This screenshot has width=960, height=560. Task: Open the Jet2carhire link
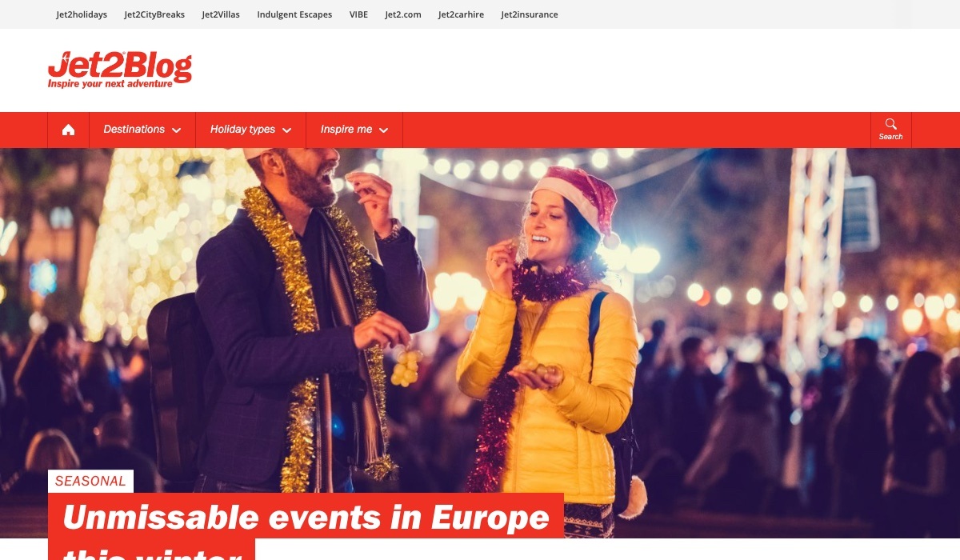[461, 14]
